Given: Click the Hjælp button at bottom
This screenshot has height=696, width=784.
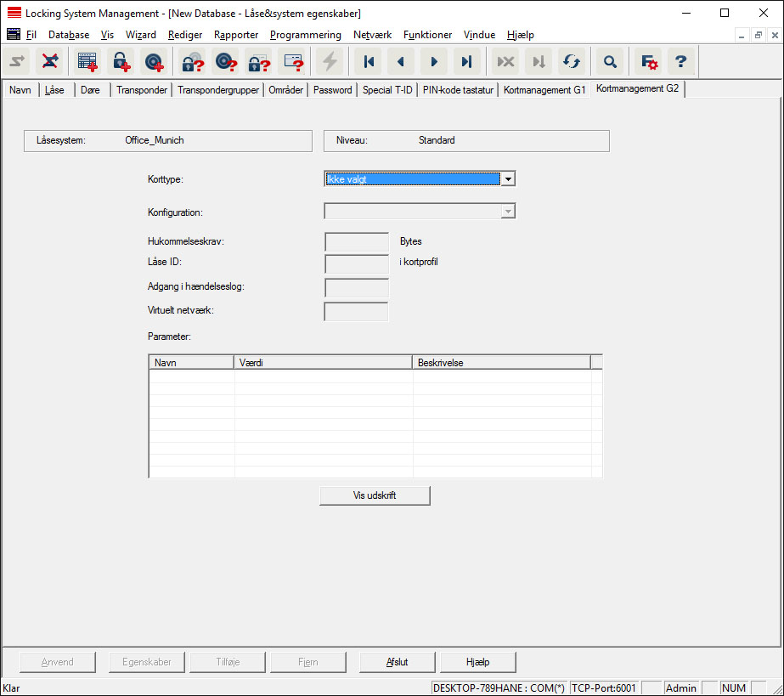Looking at the screenshot, I should pos(478,662).
